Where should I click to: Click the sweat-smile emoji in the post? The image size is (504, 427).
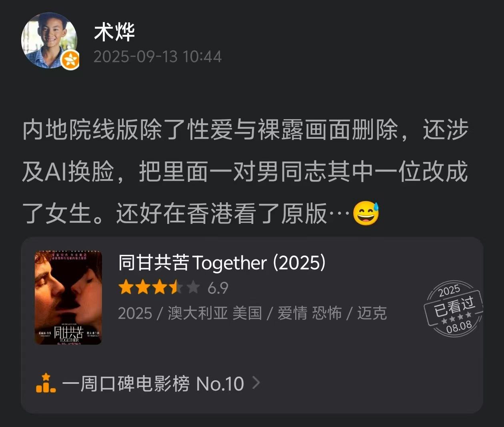point(366,213)
